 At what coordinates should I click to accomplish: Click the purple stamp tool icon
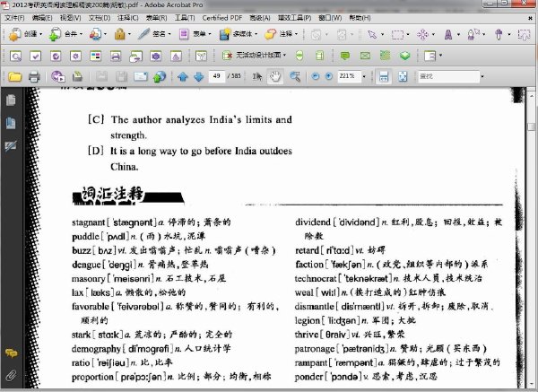[x=448, y=34]
